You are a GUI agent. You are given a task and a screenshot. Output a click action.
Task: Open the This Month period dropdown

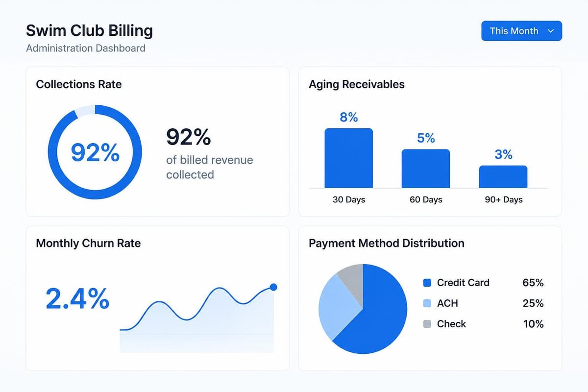click(521, 31)
